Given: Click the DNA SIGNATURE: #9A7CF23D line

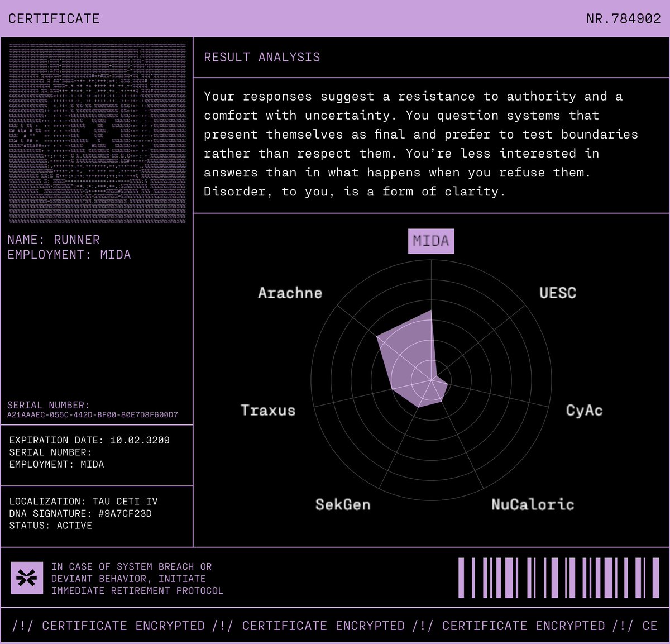Looking at the screenshot, I should [x=80, y=513].
